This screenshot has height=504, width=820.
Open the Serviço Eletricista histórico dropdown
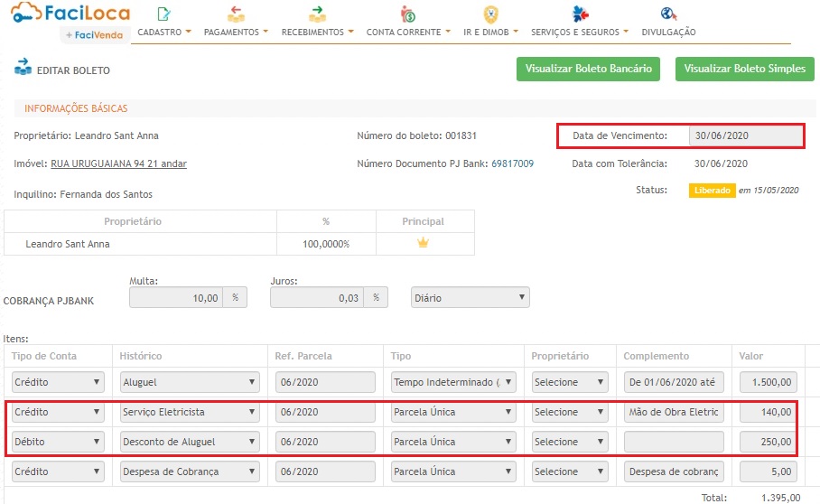coord(189,412)
